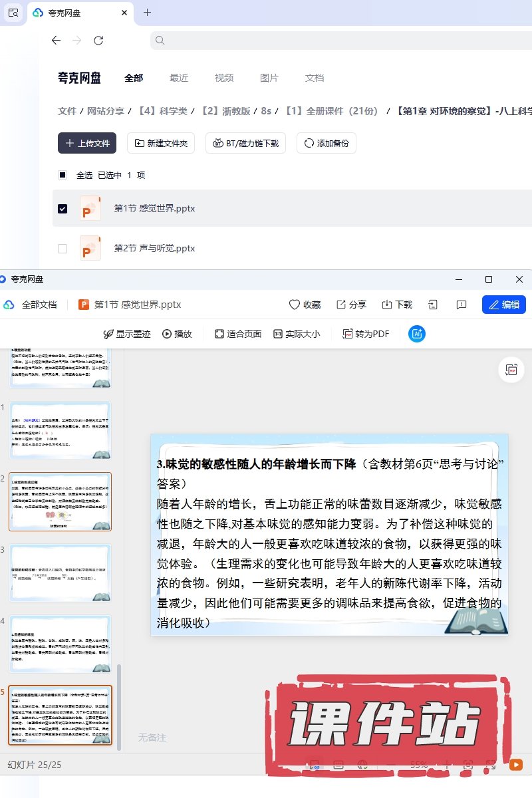Click the AI assistant icon in toolbar
The height and width of the screenshot is (798, 532).
(417, 334)
